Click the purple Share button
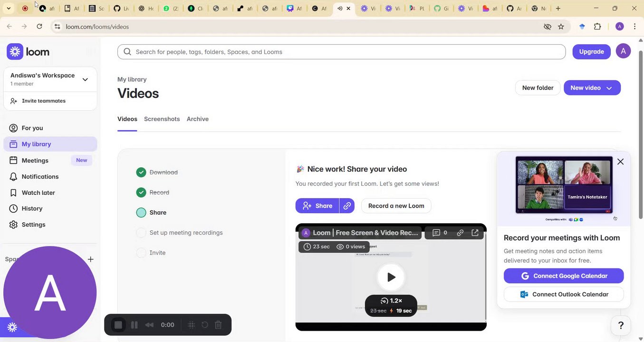This screenshot has height=342, width=644. (x=317, y=206)
